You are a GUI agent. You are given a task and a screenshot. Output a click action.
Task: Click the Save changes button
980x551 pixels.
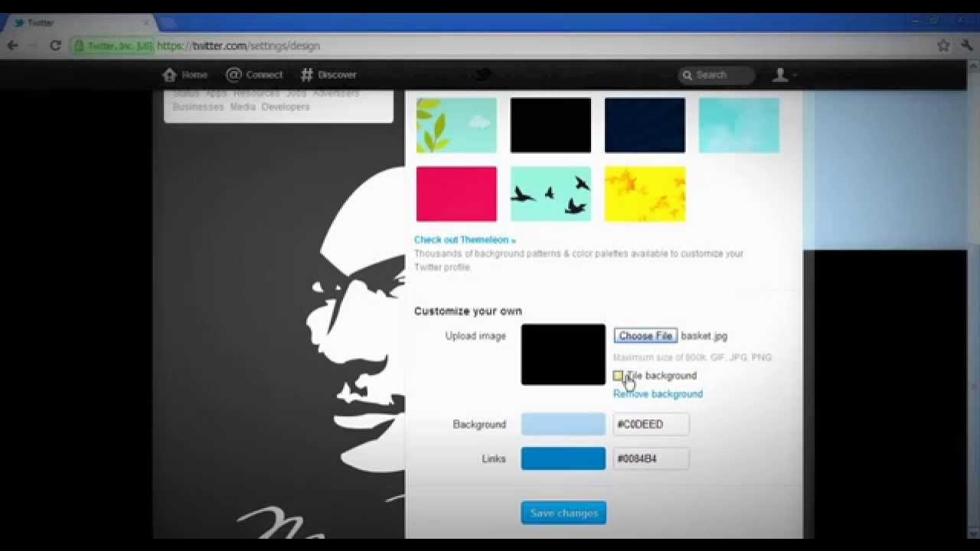[x=563, y=513]
